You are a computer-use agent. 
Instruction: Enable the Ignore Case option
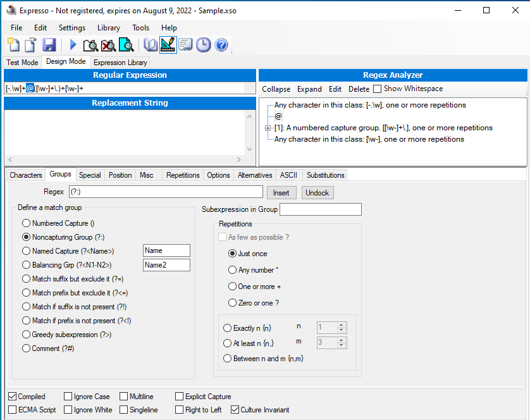click(67, 396)
